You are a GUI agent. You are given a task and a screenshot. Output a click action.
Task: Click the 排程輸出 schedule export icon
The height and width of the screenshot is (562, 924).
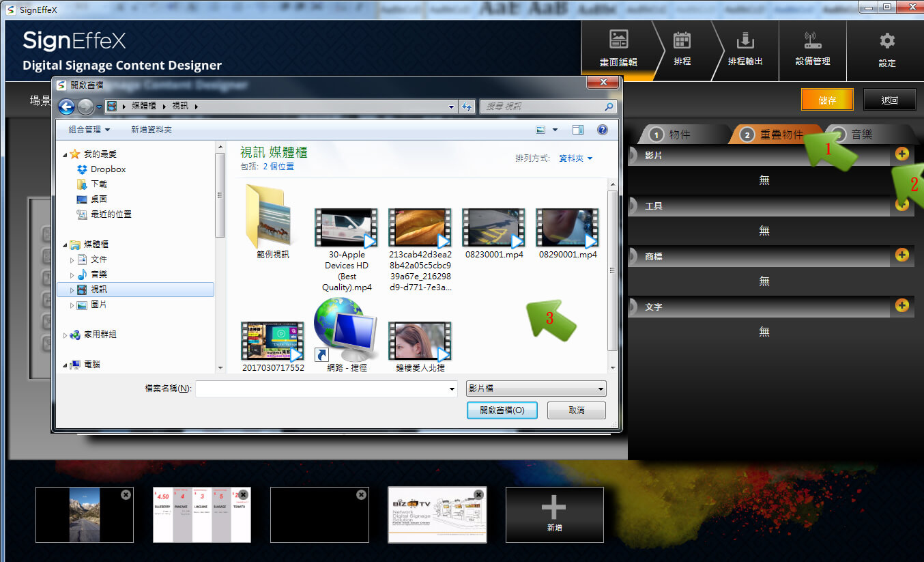coord(745,41)
